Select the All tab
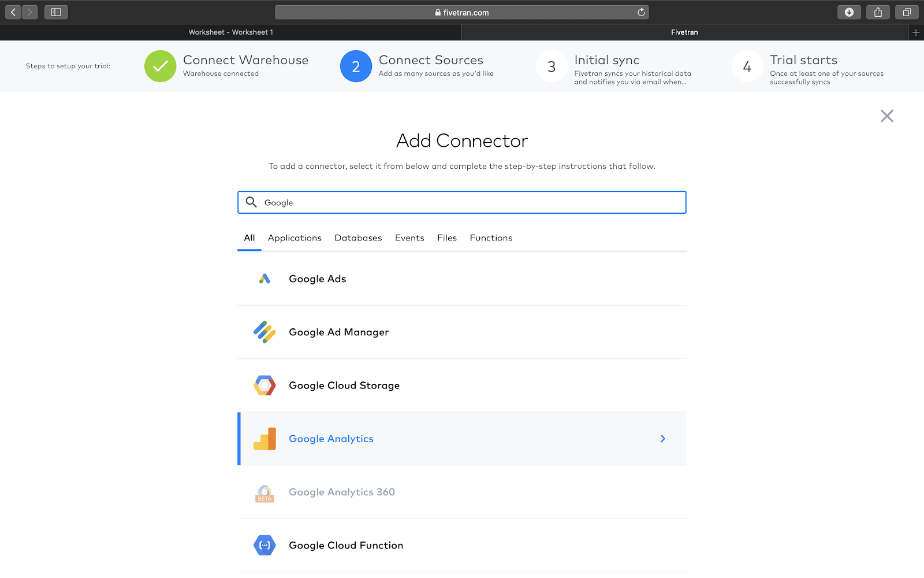 [x=249, y=238]
